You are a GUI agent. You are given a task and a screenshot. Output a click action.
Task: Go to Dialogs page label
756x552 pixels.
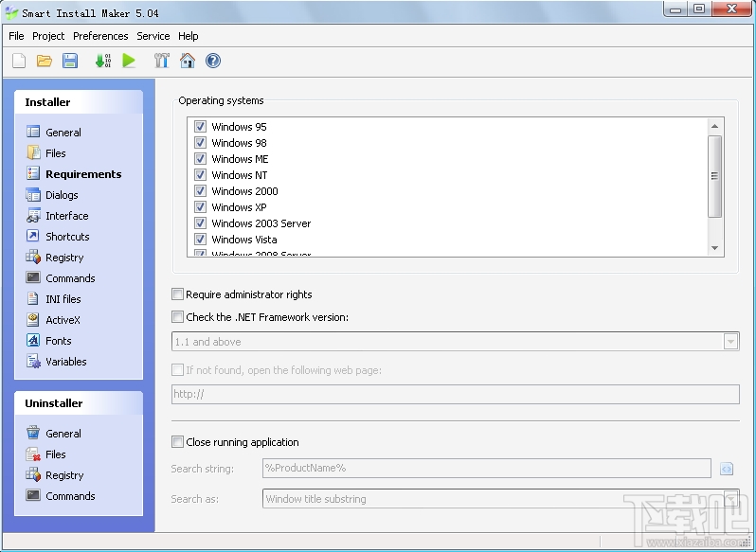pos(62,195)
